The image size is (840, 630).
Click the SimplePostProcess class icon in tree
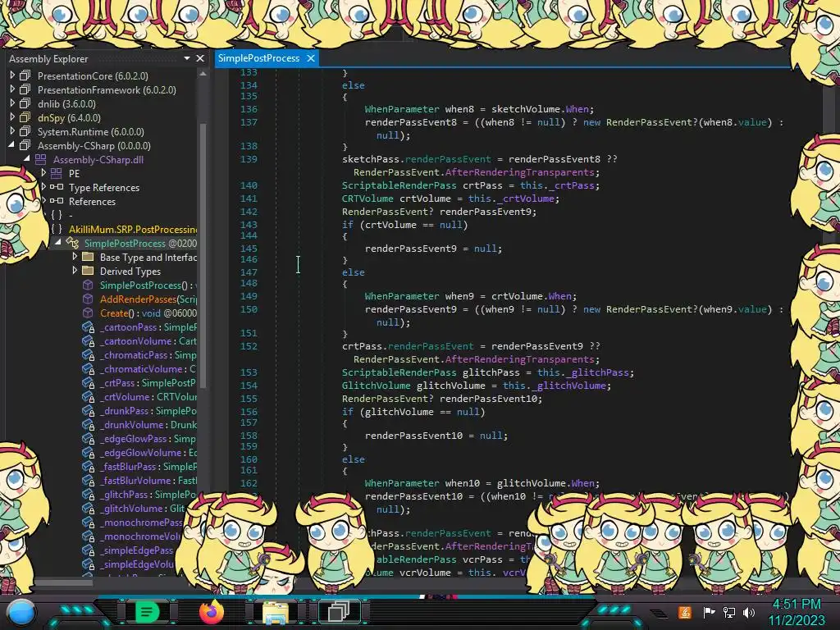pos(72,243)
